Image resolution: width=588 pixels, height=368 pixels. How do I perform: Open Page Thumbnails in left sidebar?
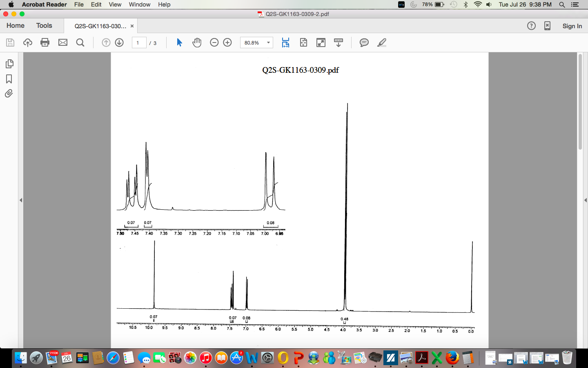[9, 64]
